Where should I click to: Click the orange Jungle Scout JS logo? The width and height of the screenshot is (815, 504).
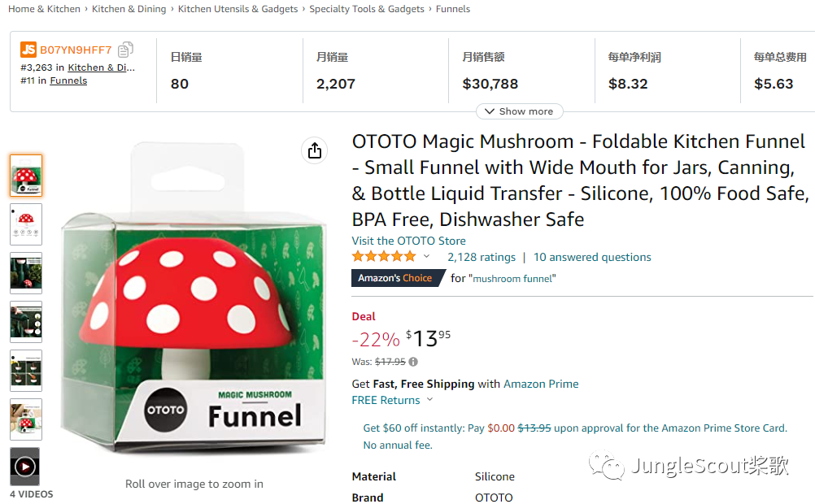(x=28, y=50)
